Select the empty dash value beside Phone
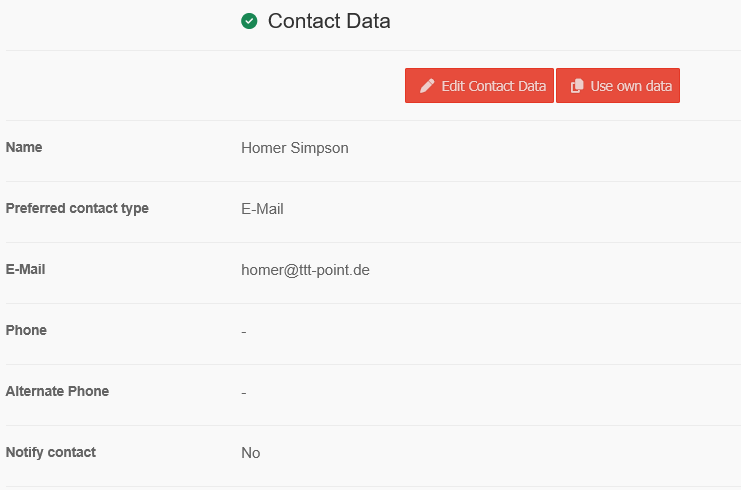The height and width of the screenshot is (490, 741). click(244, 331)
